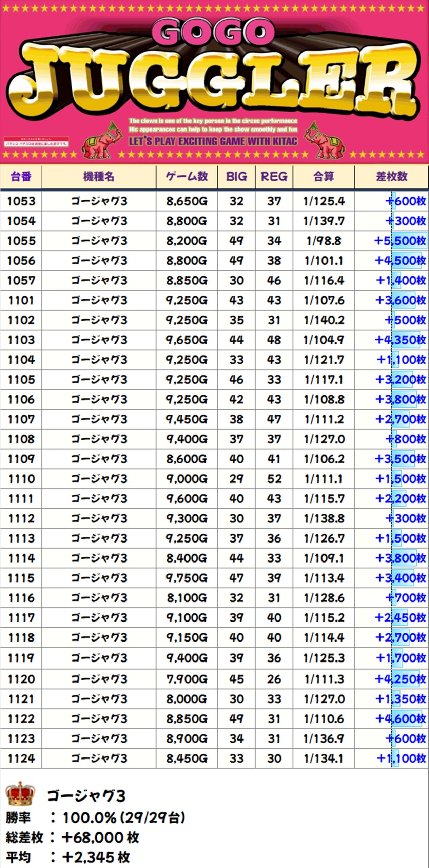Click the 1/104.9 combined rate
The width and height of the screenshot is (429, 868).
click(x=324, y=340)
